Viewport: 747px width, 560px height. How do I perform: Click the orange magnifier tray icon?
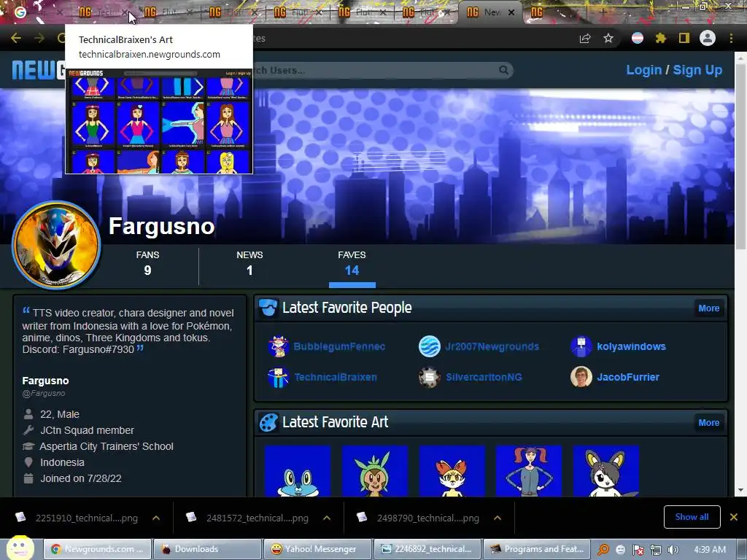click(603, 550)
